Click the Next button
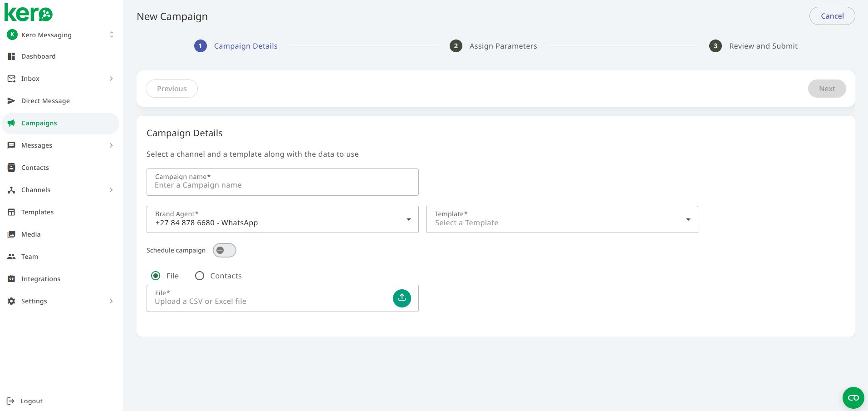This screenshot has width=868, height=411. click(x=827, y=89)
